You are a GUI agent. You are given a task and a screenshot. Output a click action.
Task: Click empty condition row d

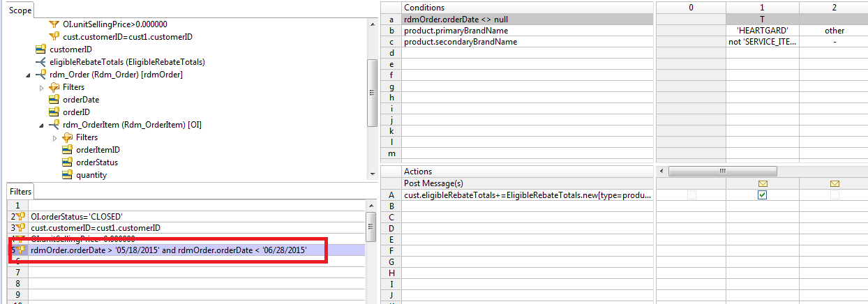(x=528, y=53)
